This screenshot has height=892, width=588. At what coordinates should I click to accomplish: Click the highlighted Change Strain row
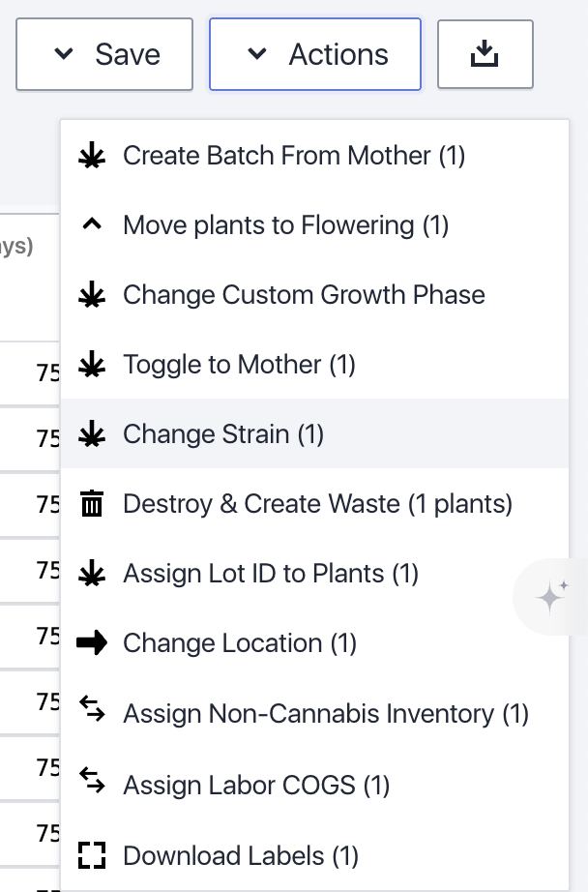click(x=222, y=433)
